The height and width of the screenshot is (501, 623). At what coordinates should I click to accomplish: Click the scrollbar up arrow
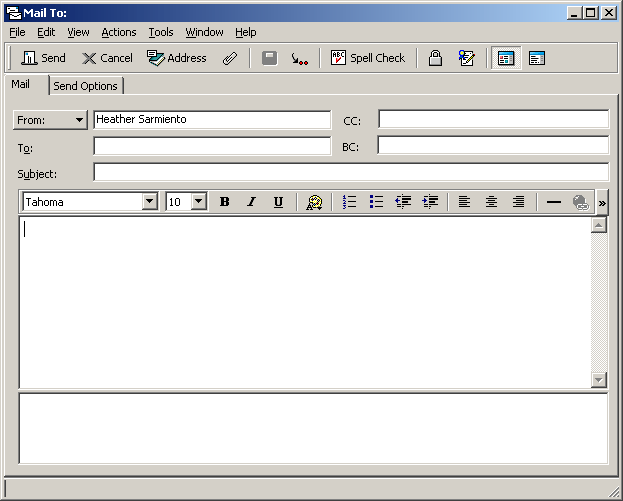(599, 225)
